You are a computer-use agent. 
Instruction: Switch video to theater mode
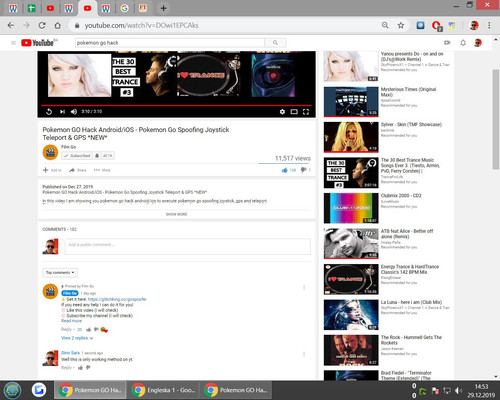(x=294, y=112)
